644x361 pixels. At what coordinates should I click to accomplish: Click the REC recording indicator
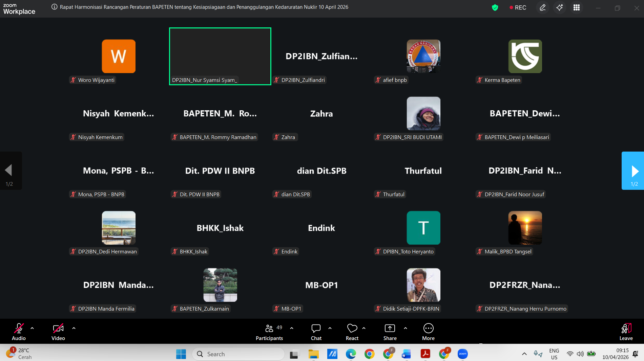pos(518,7)
